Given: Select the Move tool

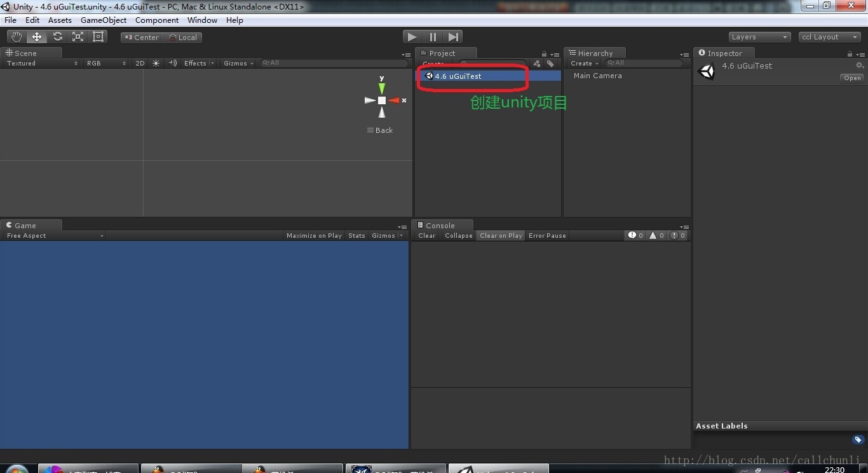Looking at the screenshot, I should pyautogui.click(x=37, y=37).
